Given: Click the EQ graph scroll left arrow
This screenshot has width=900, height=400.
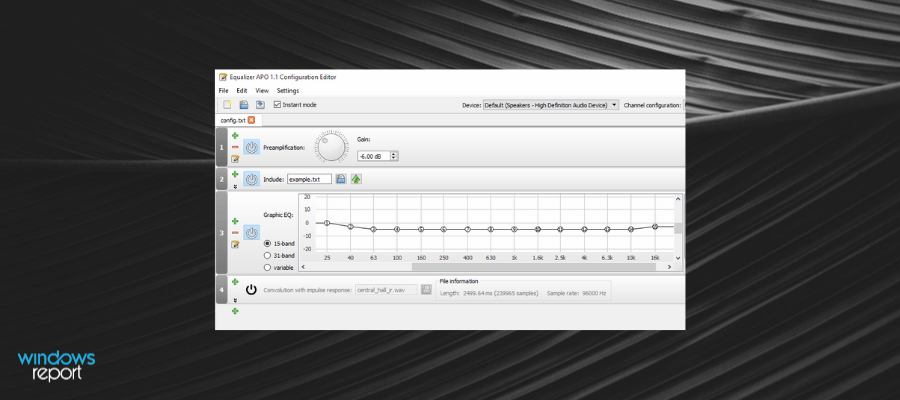Looking at the screenshot, I should tap(303, 267).
